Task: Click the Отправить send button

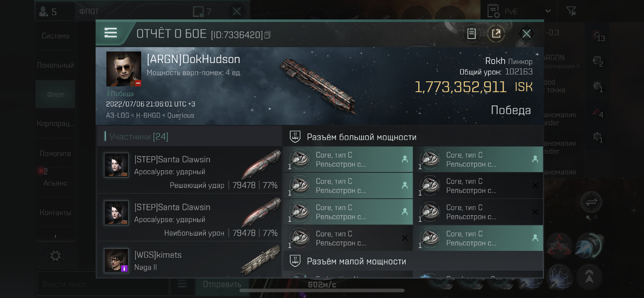Action: [222, 284]
